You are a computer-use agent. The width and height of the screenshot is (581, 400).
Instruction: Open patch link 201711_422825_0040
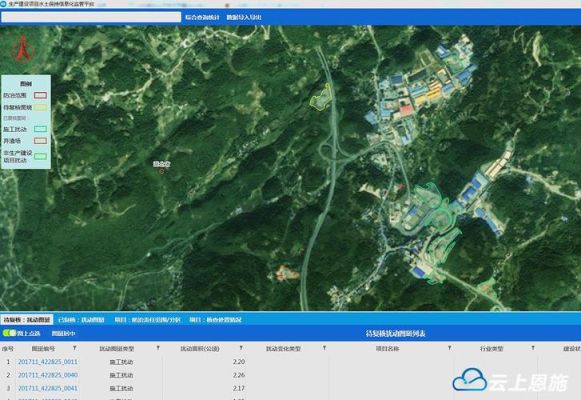[x=48, y=375]
